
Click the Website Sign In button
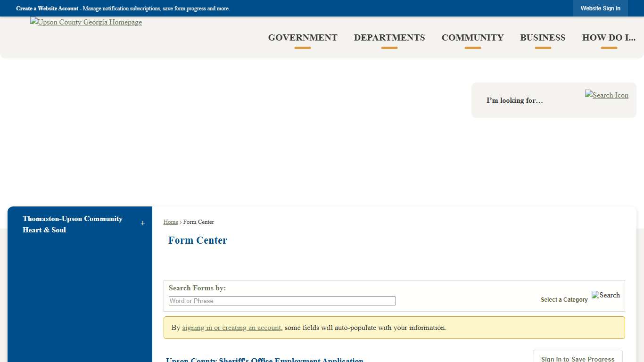pos(600,8)
